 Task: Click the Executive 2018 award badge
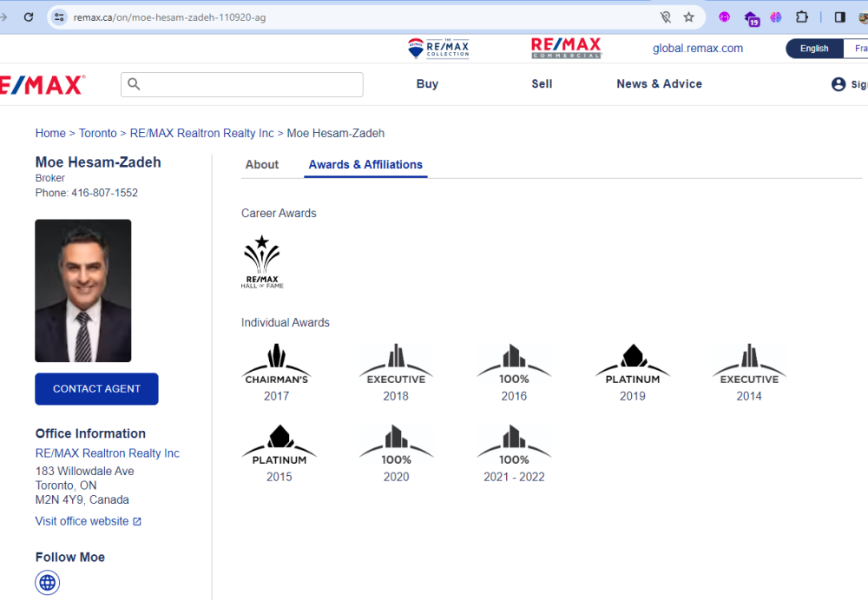coord(396,364)
